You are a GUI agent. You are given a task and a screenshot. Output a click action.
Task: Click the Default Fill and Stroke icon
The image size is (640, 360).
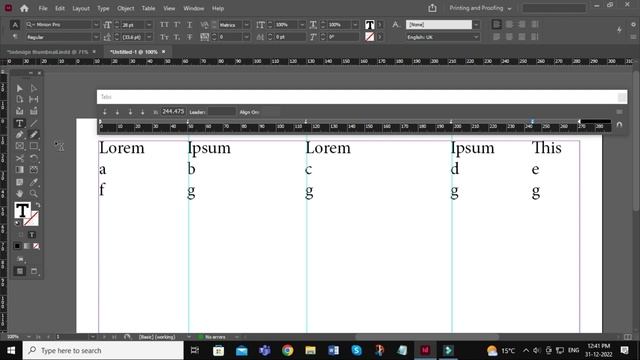(x=17, y=223)
